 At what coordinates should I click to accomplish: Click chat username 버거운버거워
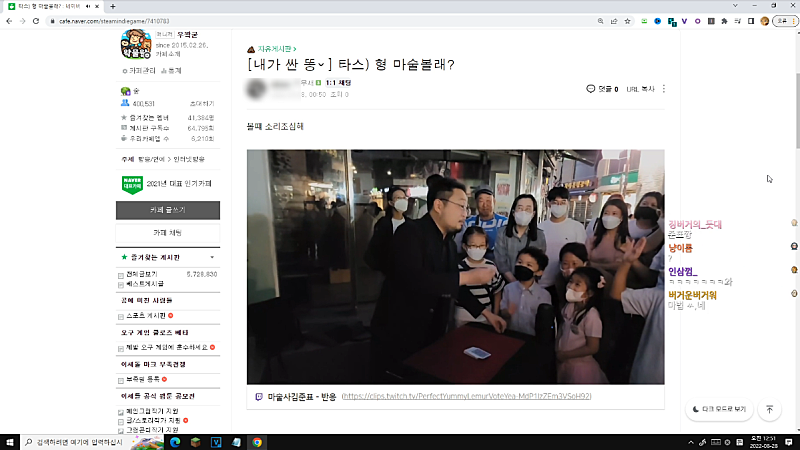692,295
